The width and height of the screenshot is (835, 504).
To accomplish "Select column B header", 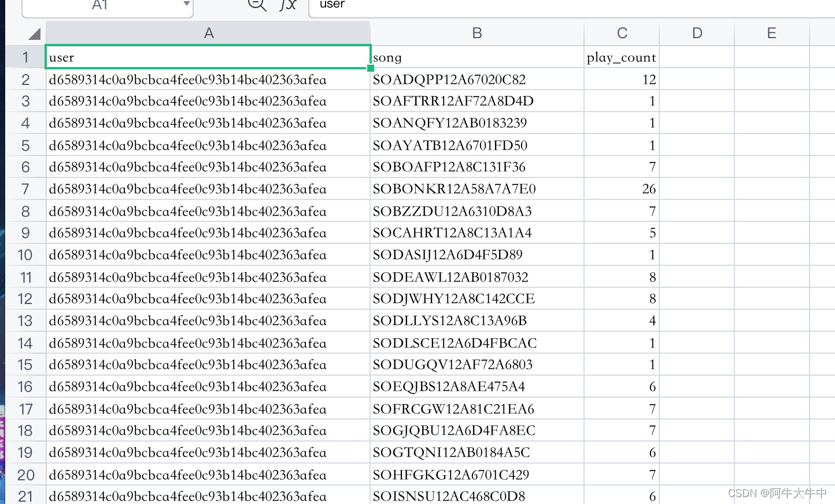I will [x=477, y=33].
